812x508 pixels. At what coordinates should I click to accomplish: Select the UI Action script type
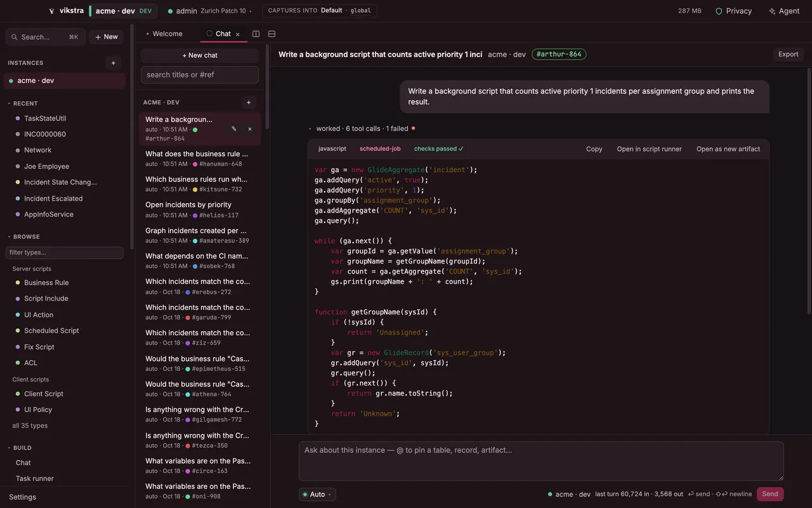39,315
